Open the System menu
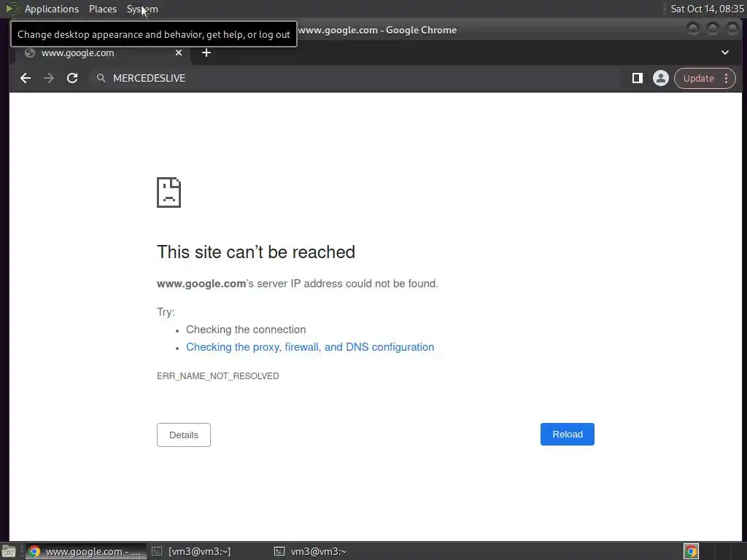This screenshot has height=560, width=747. click(x=142, y=9)
